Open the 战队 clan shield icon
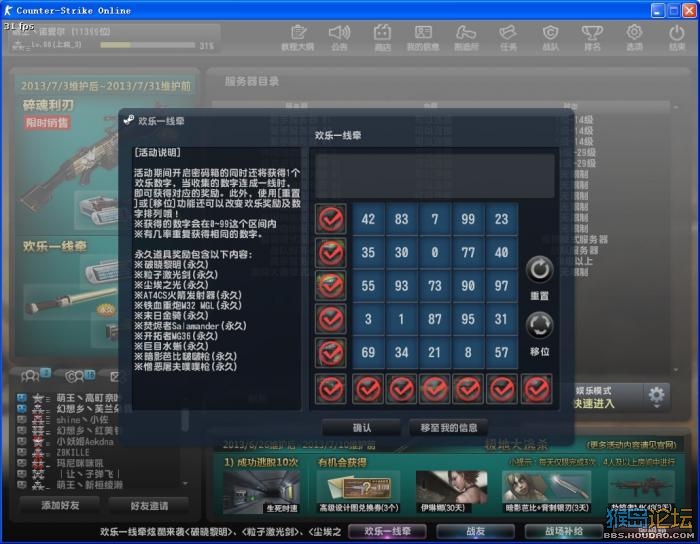 (x=550, y=37)
